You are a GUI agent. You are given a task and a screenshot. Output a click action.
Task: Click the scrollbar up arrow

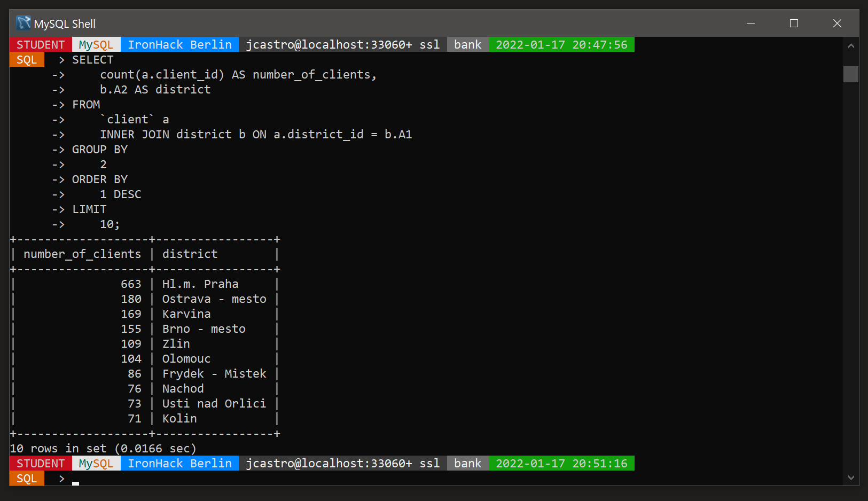click(x=850, y=46)
